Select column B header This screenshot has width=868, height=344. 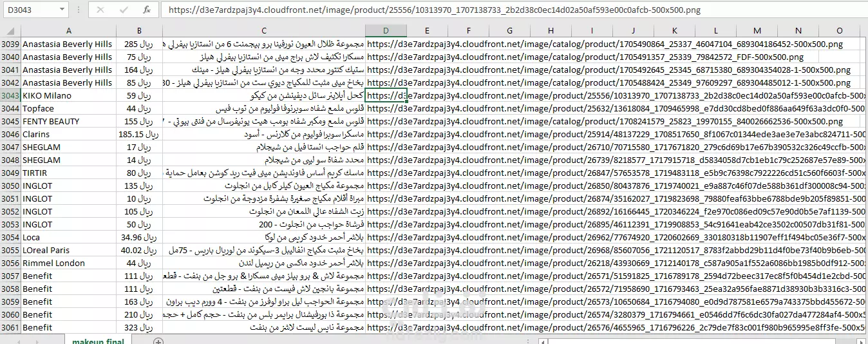[139, 31]
